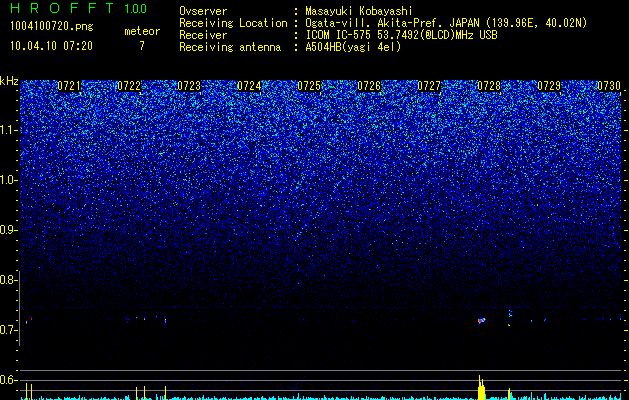Click the Ovserver field label
This screenshot has height=400, width=629.
[x=203, y=11]
